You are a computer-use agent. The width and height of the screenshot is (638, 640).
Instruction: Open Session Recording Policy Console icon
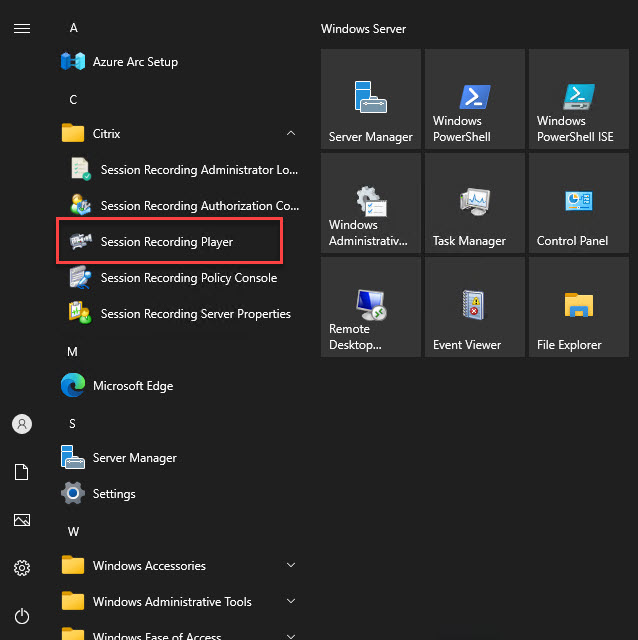(80, 277)
